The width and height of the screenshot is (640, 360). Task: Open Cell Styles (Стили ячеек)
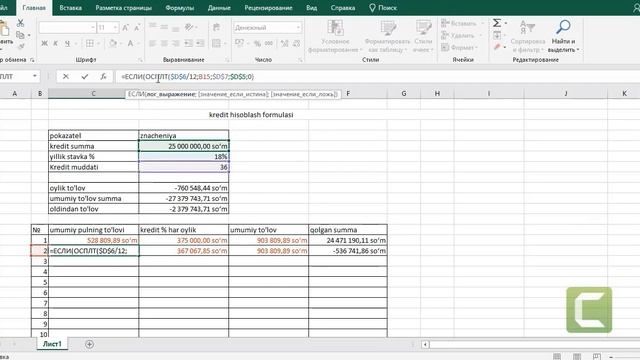(423, 37)
